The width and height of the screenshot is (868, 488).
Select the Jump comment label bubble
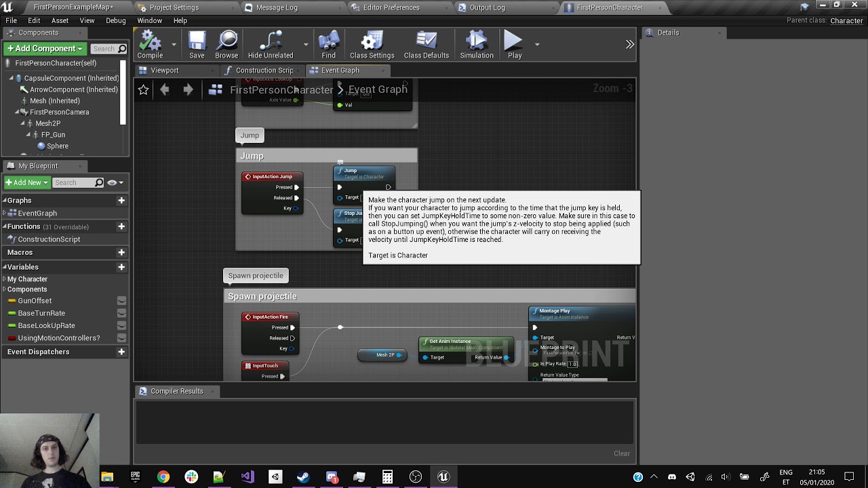point(250,136)
